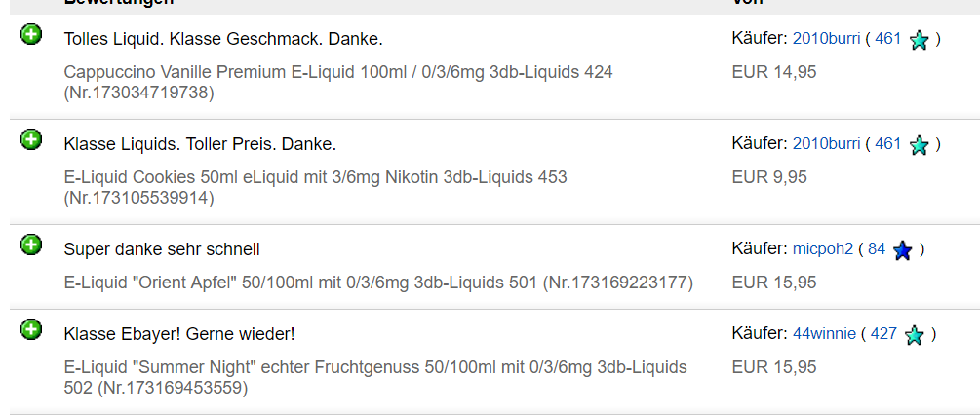
Task: Click Cappuccino Vanille Premium E-Liquid item title
Action: (338, 83)
